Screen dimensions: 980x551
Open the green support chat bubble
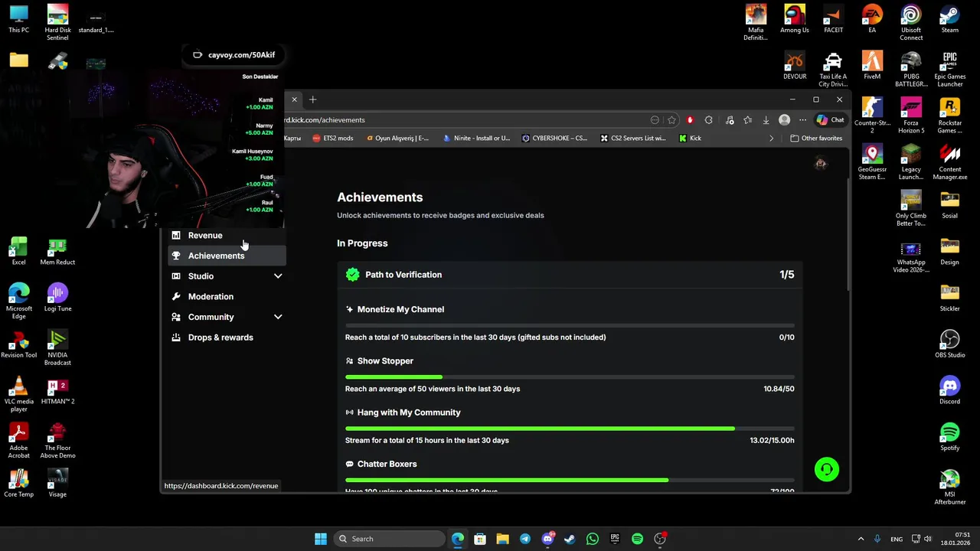click(827, 469)
